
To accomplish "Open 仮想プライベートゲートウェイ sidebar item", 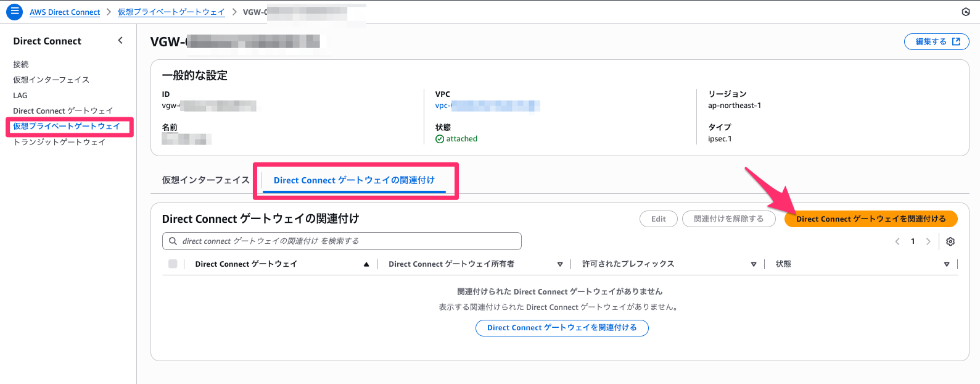I will [x=67, y=126].
